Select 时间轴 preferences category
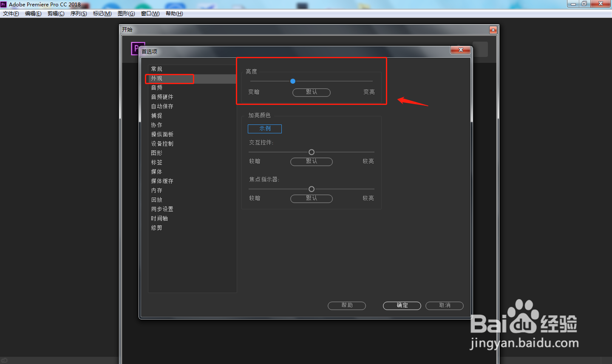 pos(192,218)
